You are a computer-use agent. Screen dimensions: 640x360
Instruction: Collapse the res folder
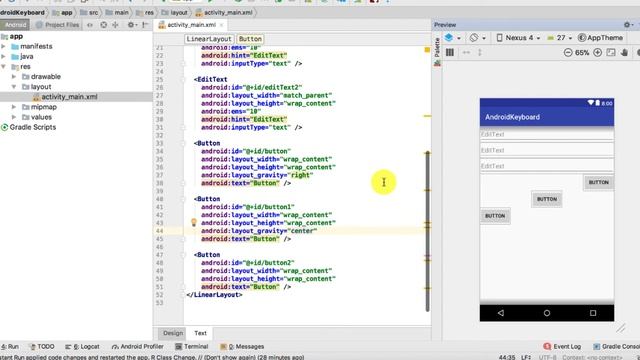pyautogui.click(x=4, y=67)
